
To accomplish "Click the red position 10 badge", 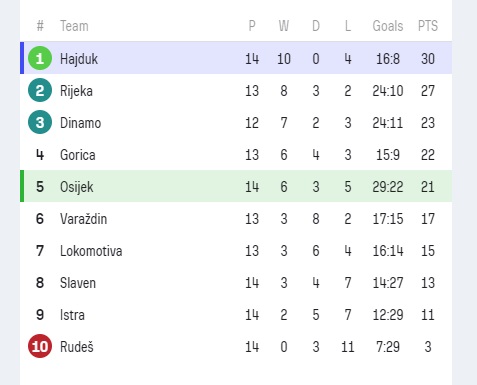I will (40, 346).
